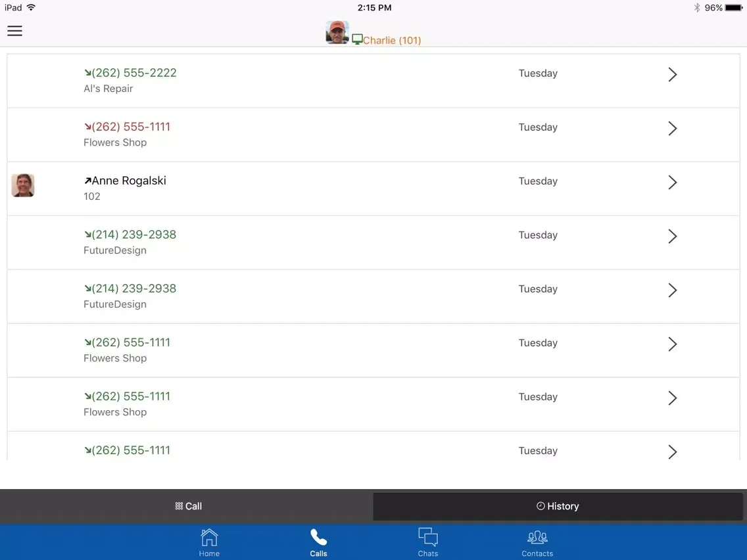Click Anne Rogalski's contact avatar
This screenshot has width=747, height=560.
[23, 185]
